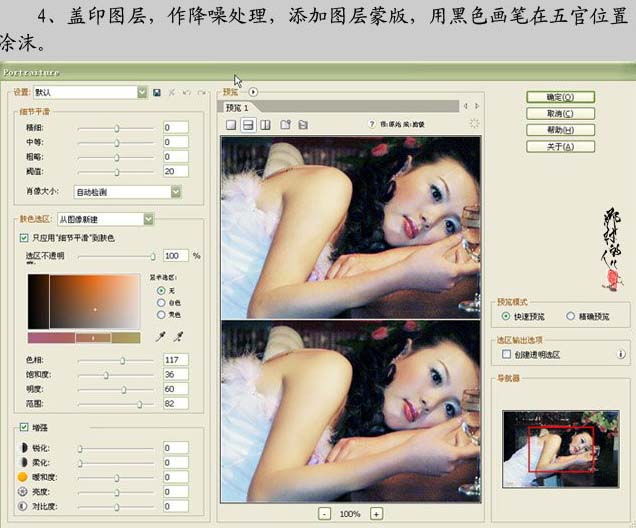Go to previous preview tab arrow
Viewport: 636px width, 528px height.
click(466, 106)
